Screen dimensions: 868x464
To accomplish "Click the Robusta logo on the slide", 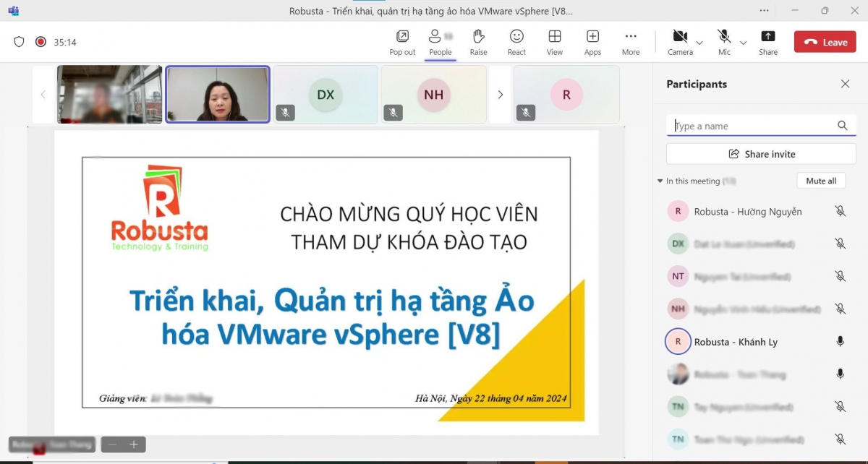I will click(160, 208).
